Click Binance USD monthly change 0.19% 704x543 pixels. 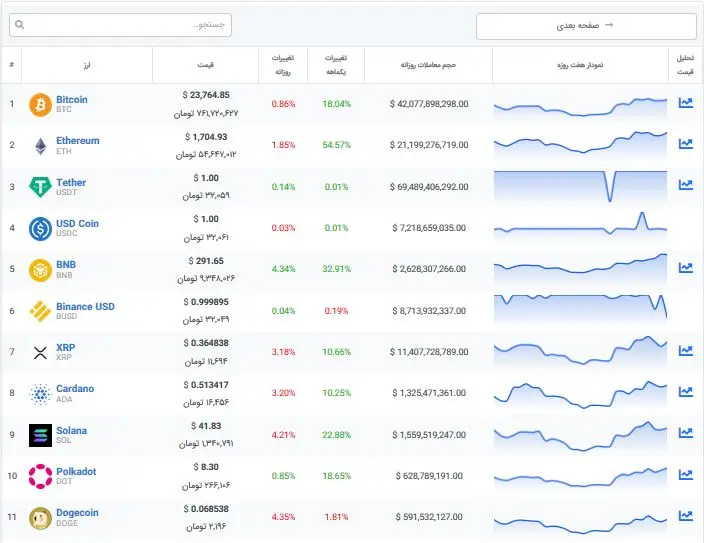(336, 311)
